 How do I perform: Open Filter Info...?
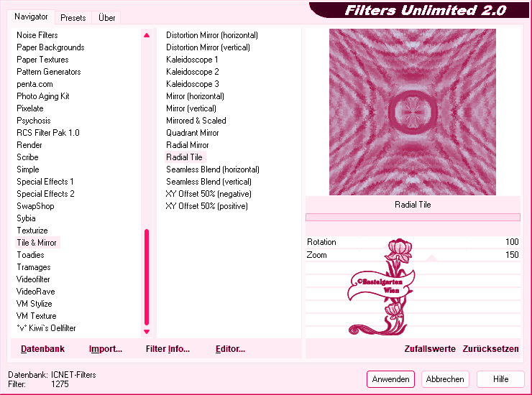(x=168, y=349)
